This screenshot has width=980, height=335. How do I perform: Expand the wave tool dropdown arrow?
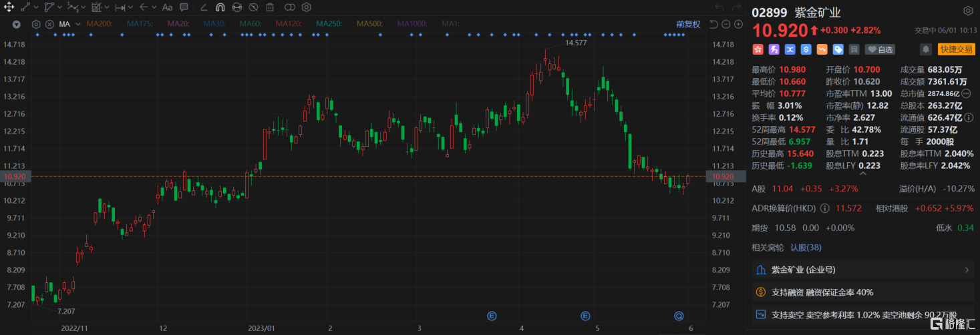pyautogui.click(x=84, y=7)
